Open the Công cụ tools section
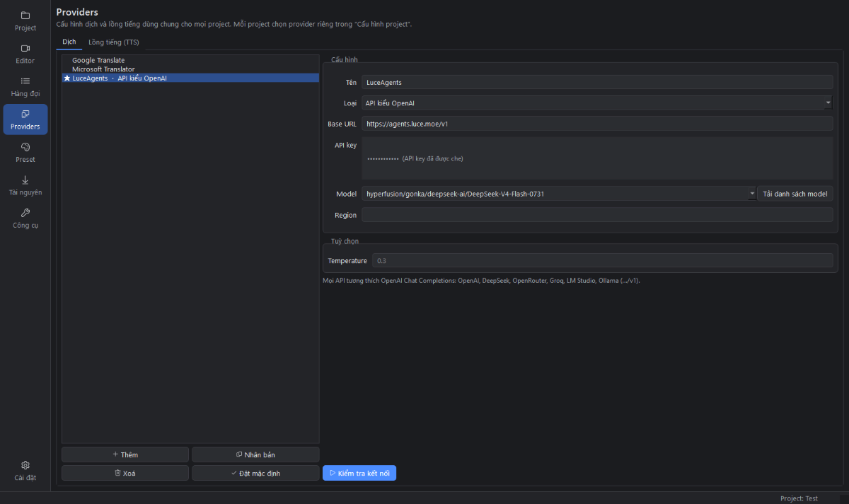Screen dimensions: 849x504 point(25,218)
